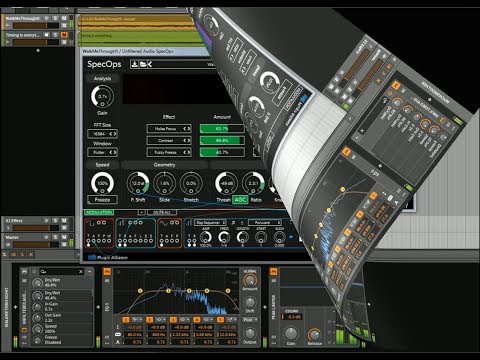Arm record on WalkMeThroughIt track
Viewport: 480px width, 360px height.
click(47, 18)
